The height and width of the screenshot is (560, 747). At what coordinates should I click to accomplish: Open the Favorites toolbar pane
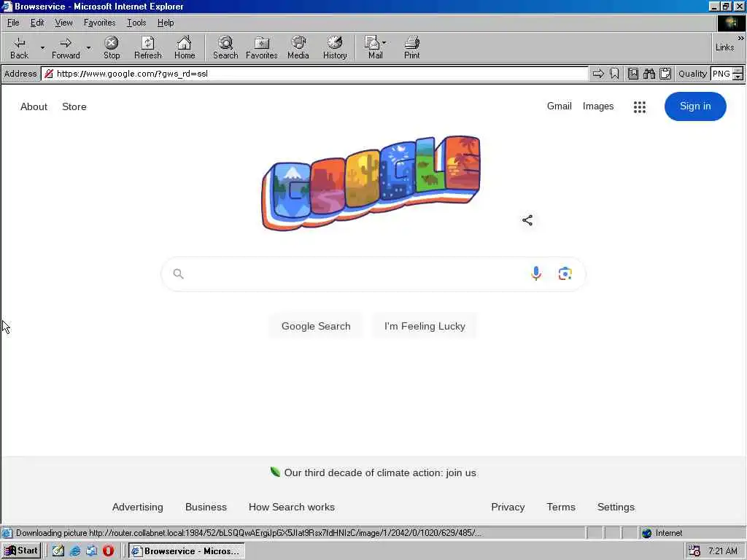[262, 47]
